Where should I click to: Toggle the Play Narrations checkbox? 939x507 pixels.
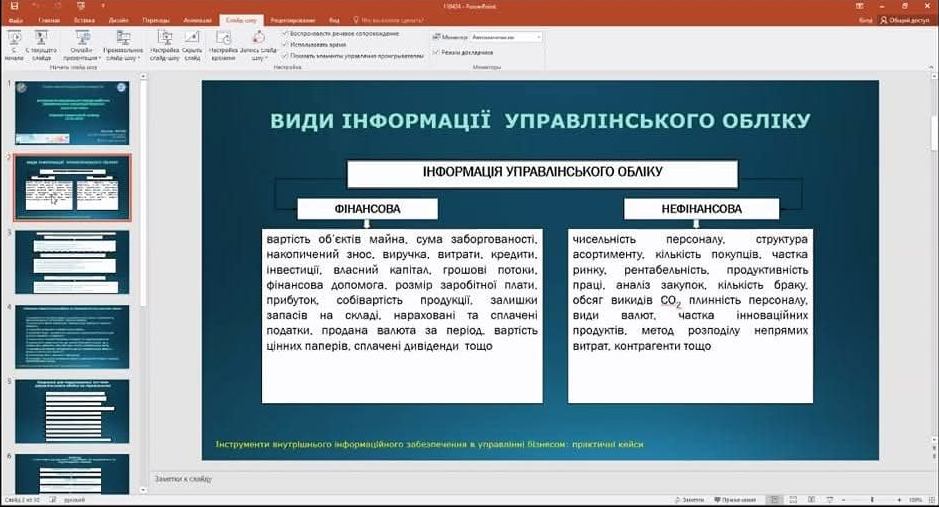[286, 33]
